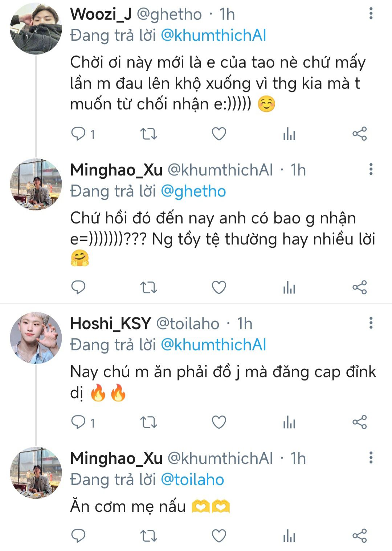Like Minghao_Xu's reply to @ghetho
392x551 pixels.
point(219,287)
